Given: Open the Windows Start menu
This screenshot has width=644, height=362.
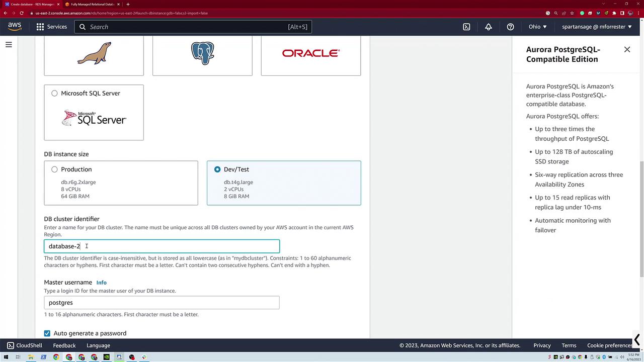Looking at the screenshot, I should point(6,357).
